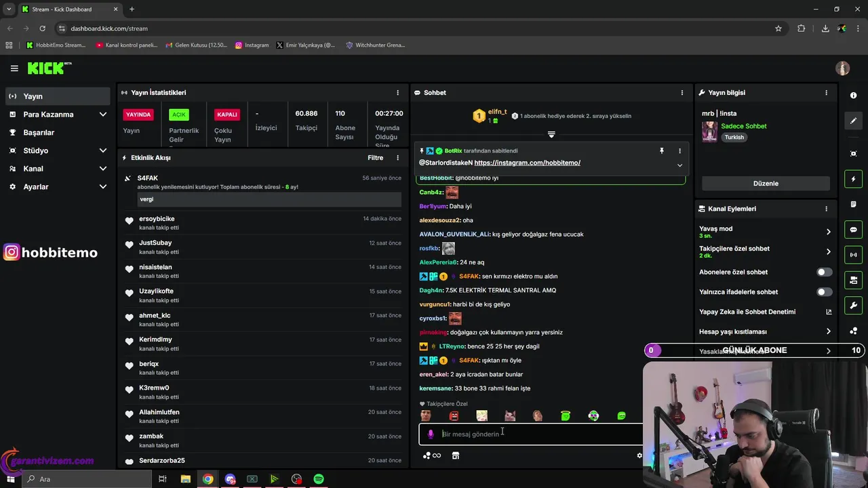This screenshot has width=868, height=488.
Task: Expand pinned message chevron
Action: [679, 165]
